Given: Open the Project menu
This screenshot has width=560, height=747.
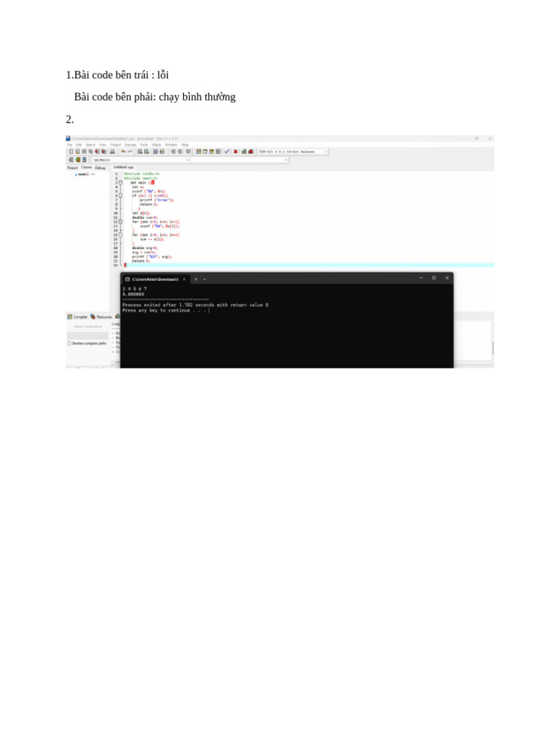Looking at the screenshot, I should click(x=116, y=145).
